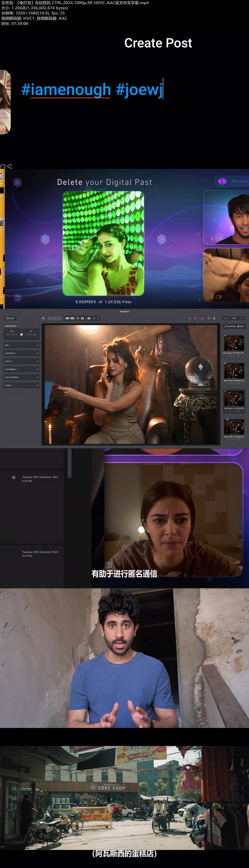Check the box for the ...01230202.JPG thumbnail
The image size is (249, 868).
tap(238, 439)
